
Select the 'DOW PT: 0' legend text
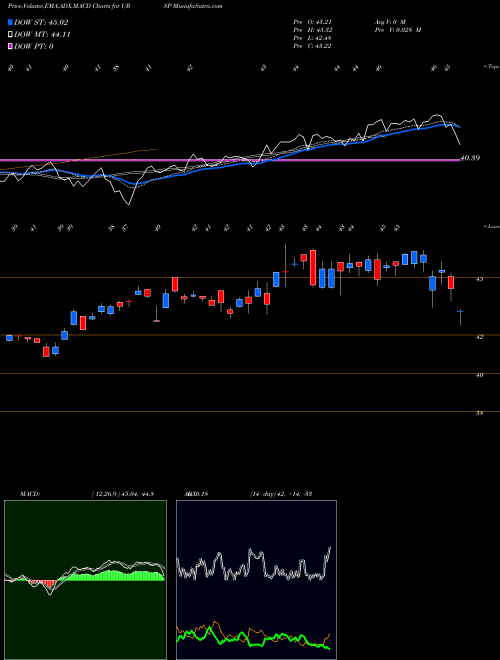34,47
